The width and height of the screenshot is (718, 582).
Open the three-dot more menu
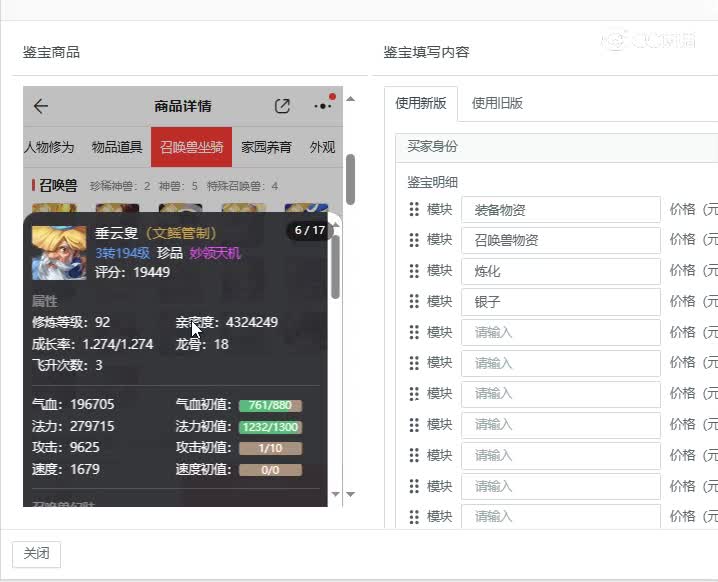click(x=323, y=106)
